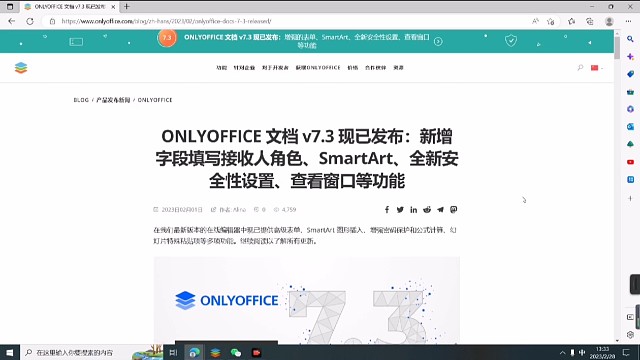Click the ONLYOFFICE logo in the site header
The height and width of the screenshot is (360, 640).
(21, 68)
